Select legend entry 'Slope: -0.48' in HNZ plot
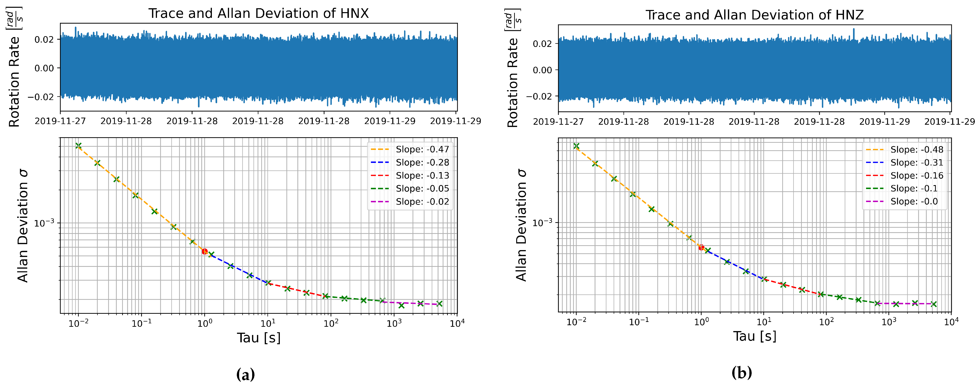The width and height of the screenshot is (980, 386). point(905,149)
